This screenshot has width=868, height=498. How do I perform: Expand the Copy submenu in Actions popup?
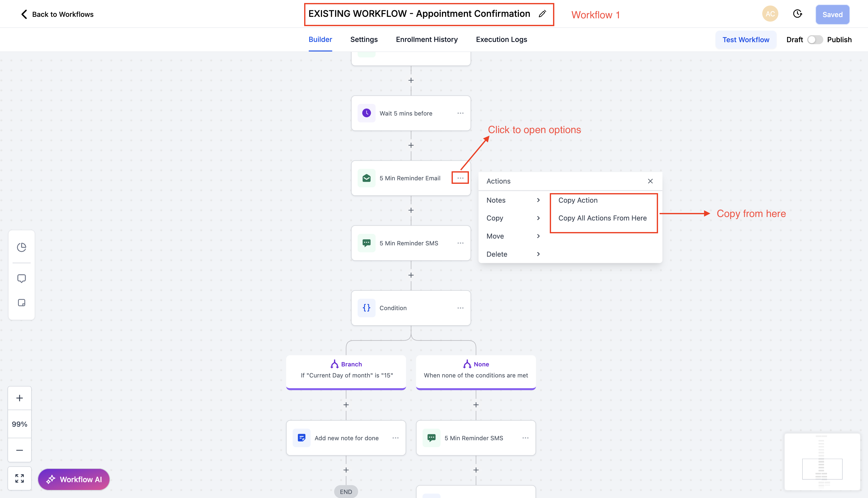tap(495, 218)
